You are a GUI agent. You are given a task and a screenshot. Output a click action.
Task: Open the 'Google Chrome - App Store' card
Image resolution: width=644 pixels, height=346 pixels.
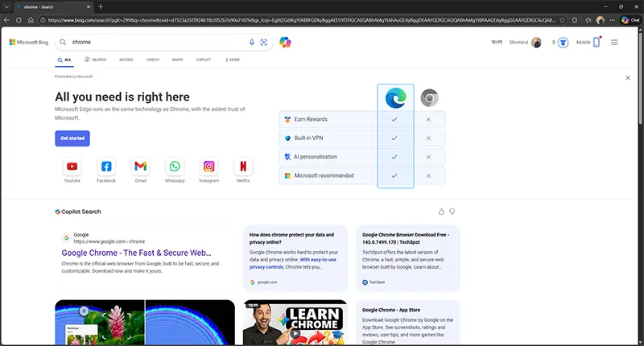tap(408, 323)
